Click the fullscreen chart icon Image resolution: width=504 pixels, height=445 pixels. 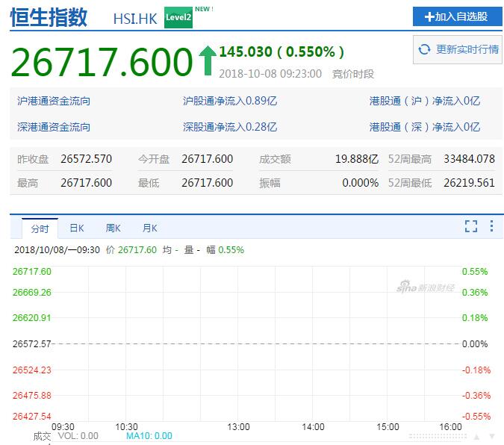470,226
